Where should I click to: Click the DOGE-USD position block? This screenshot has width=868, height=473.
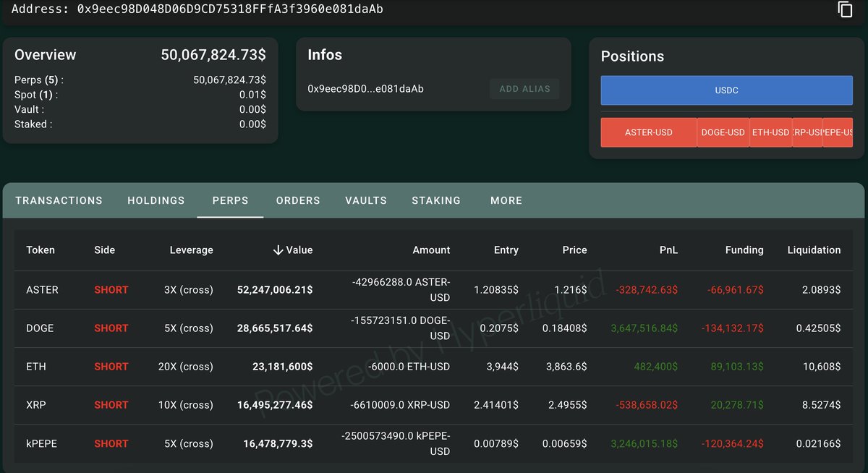pos(723,132)
